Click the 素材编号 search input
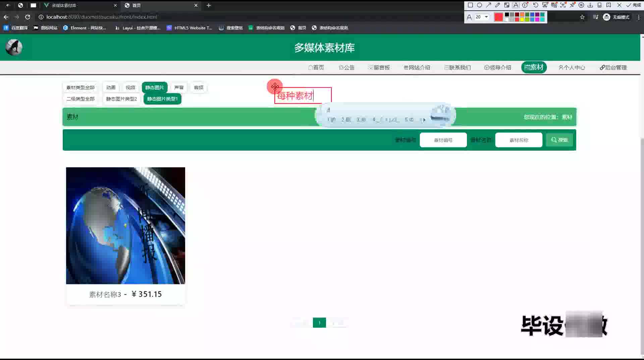644x360 pixels. (x=443, y=140)
